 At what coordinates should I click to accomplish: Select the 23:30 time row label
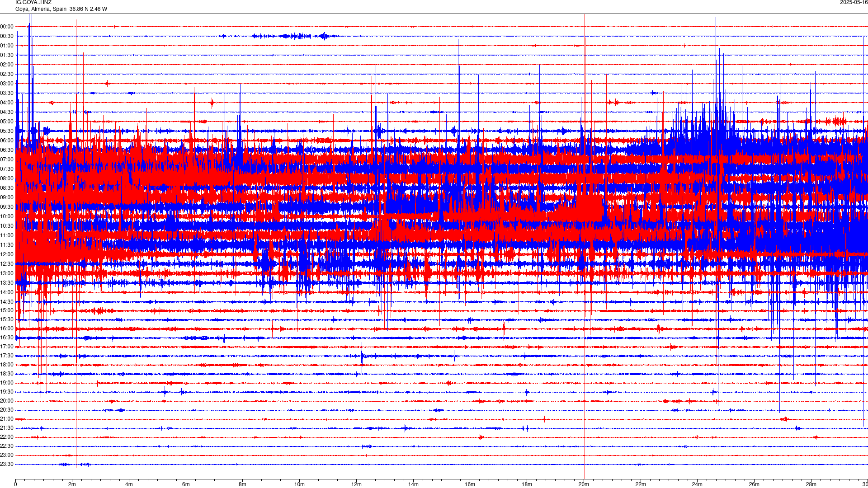tap(7, 464)
